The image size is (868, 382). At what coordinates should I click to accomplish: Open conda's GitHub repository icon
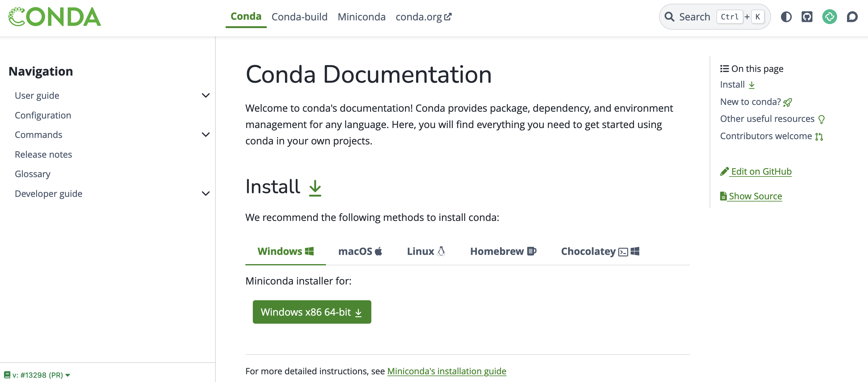(x=807, y=16)
